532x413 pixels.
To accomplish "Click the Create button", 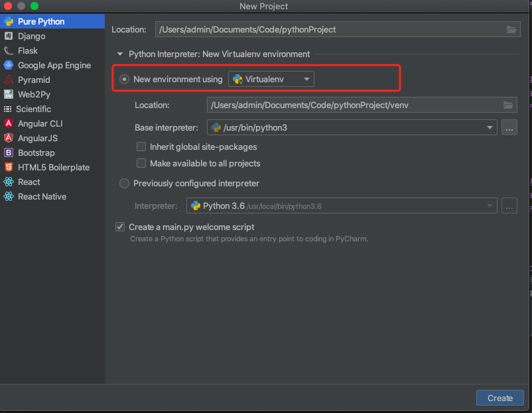I will coord(499,398).
